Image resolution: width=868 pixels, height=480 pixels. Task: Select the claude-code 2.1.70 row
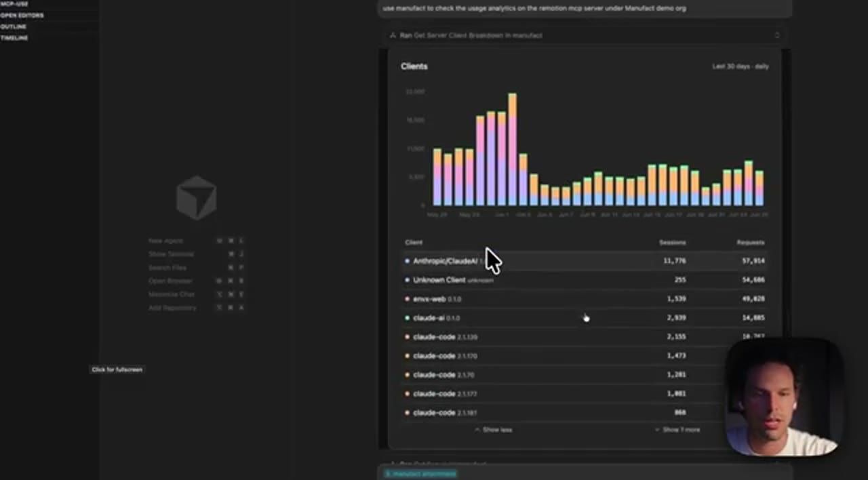click(x=585, y=375)
